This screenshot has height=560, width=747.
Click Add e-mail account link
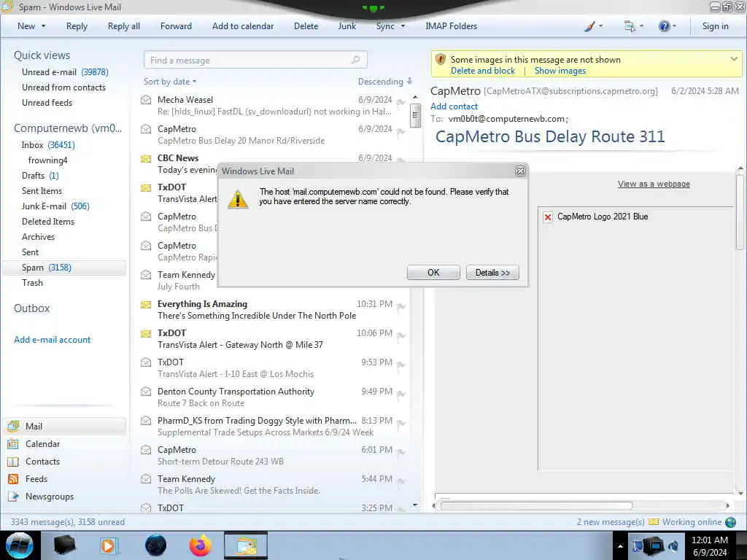coord(52,340)
